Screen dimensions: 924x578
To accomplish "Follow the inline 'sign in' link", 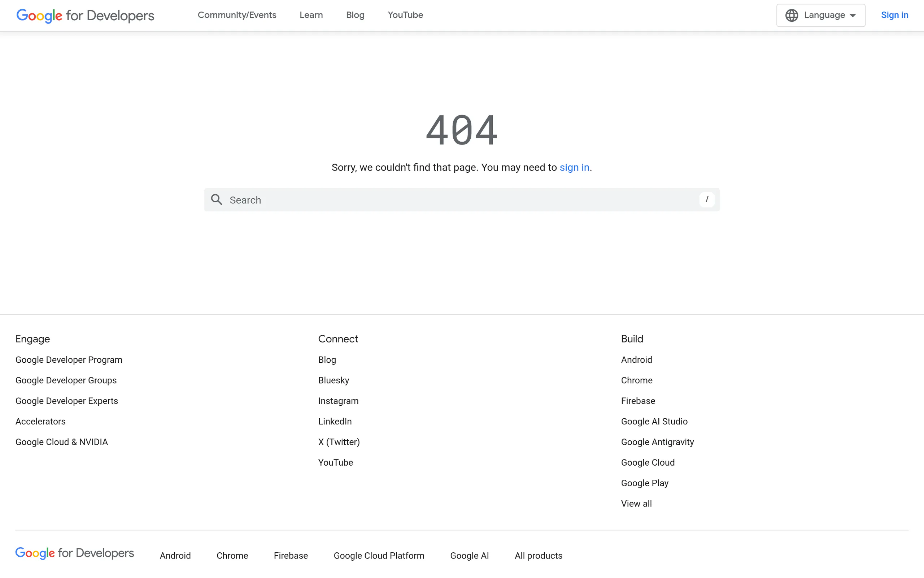I will pos(574,167).
